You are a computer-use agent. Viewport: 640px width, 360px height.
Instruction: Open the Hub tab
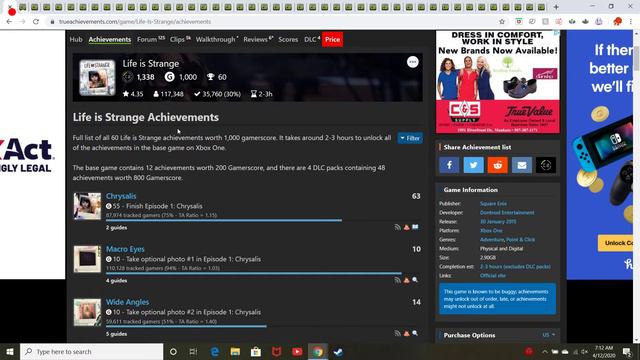(76, 40)
